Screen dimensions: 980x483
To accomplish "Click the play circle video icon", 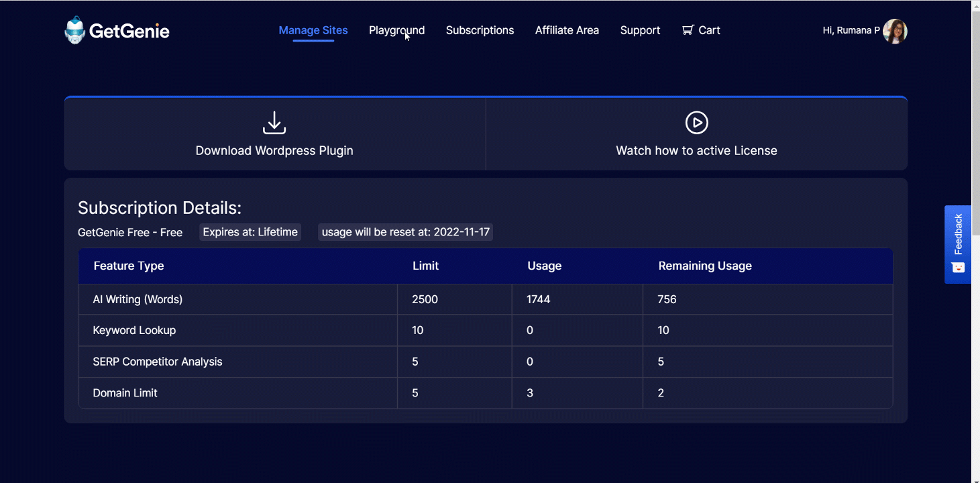I will [697, 123].
